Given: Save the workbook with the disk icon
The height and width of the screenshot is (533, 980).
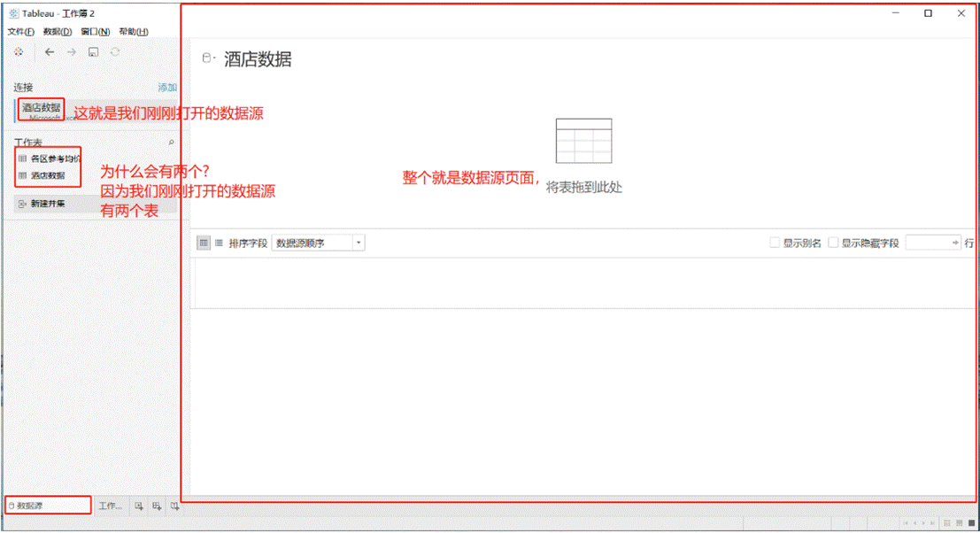Looking at the screenshot, I should 93,52.
